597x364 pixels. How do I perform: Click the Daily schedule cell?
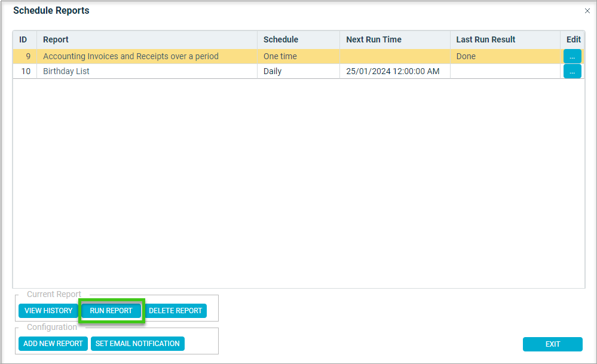(299, 71)
